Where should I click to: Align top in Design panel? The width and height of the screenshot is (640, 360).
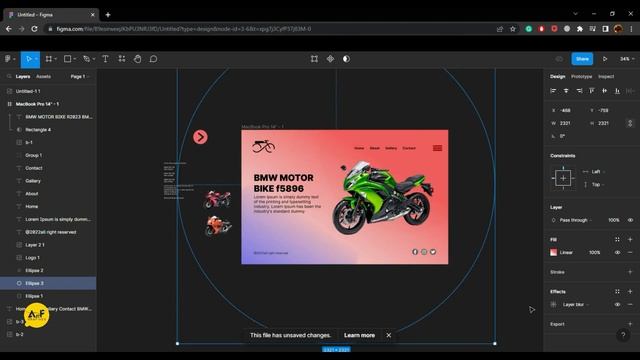click(592, 91)
